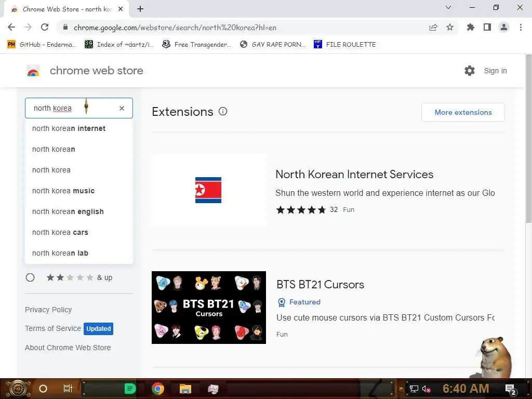This screenshot has width=532, height=399.
Task: Open the Index of ~dartz bookmark
Action: point(119,45)
